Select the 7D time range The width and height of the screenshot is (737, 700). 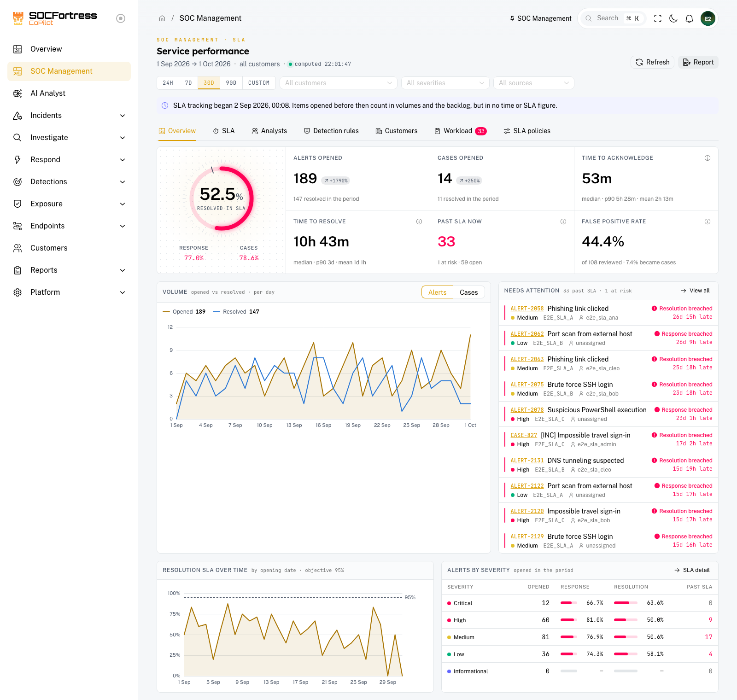[188, 83]
